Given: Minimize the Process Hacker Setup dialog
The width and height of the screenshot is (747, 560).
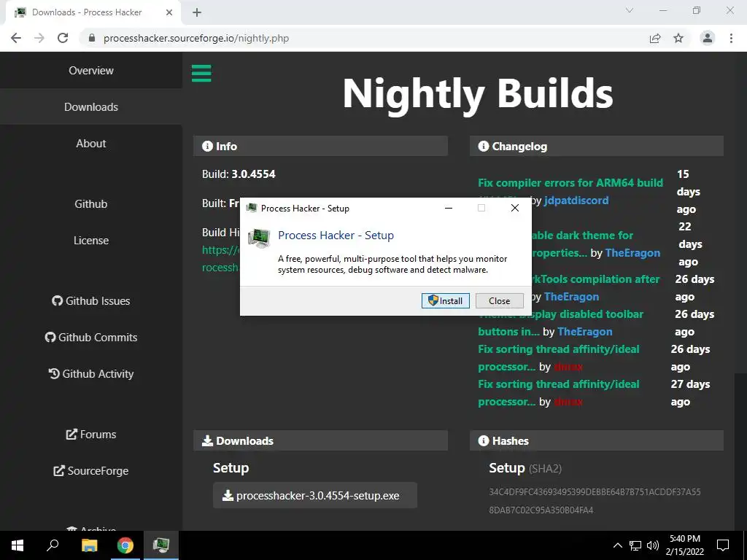Looking at the screenshot, I should [x=449, y=208].
